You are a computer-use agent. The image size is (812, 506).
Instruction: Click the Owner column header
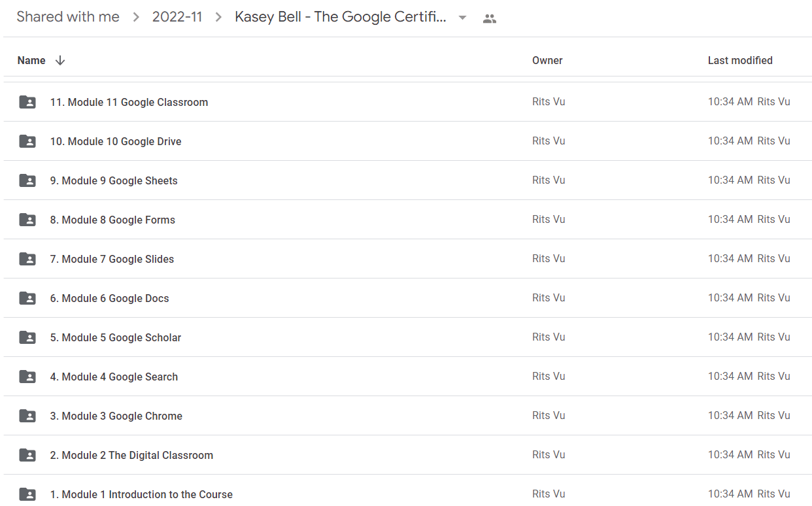click(x=547, y=60)
